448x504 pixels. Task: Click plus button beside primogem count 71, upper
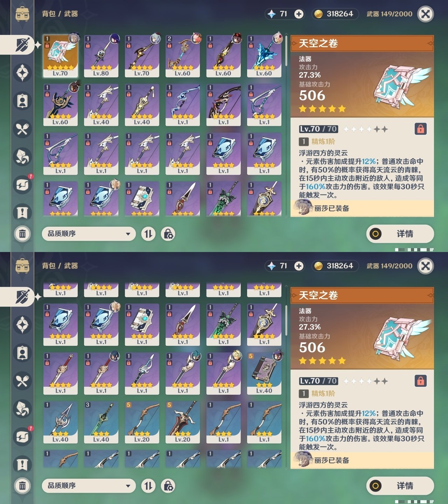pos(299,14)
